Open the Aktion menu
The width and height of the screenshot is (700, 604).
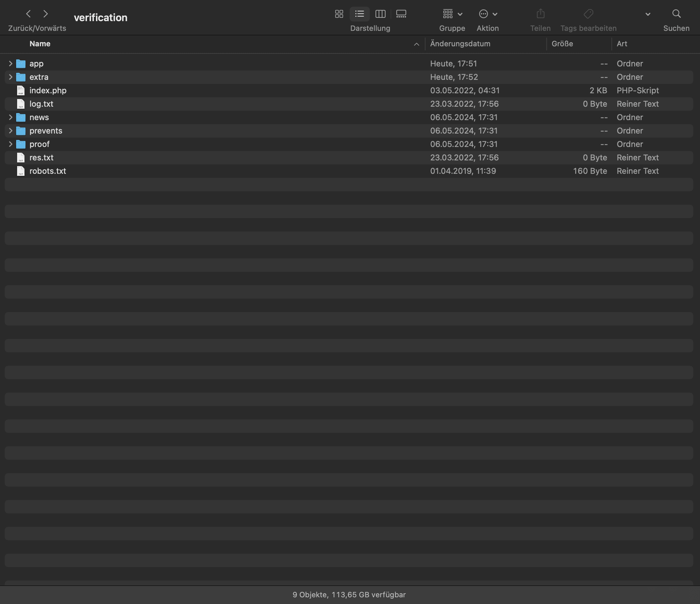pyautogui.click(x=488, y=14)
